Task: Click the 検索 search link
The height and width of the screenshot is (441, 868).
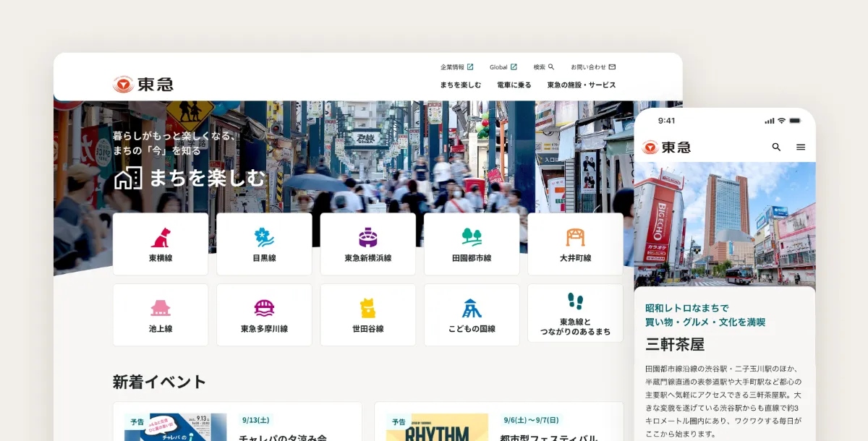Action: [544, 67]
